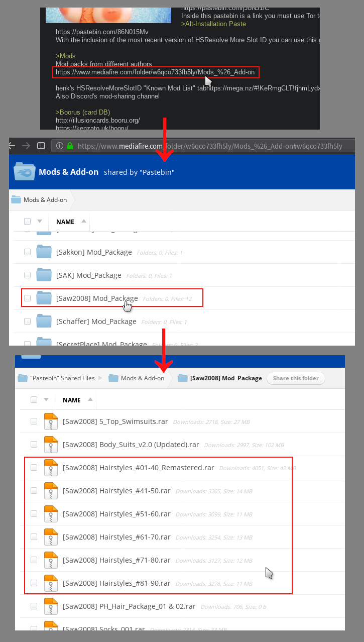Tick checkbox for [Sakkon] Mod_Package
This screenshot has height=642, width=364.
pos(28,252)
